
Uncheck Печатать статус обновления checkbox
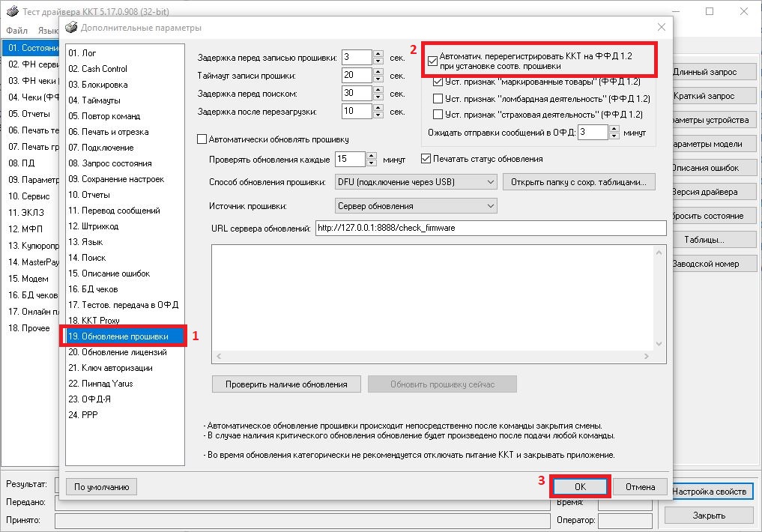point(426,159)
